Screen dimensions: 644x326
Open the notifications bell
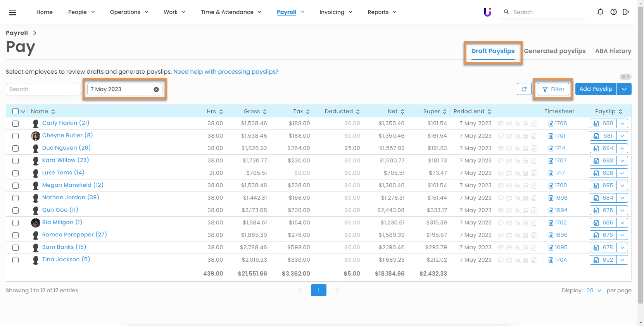click(x=600, y=12)
